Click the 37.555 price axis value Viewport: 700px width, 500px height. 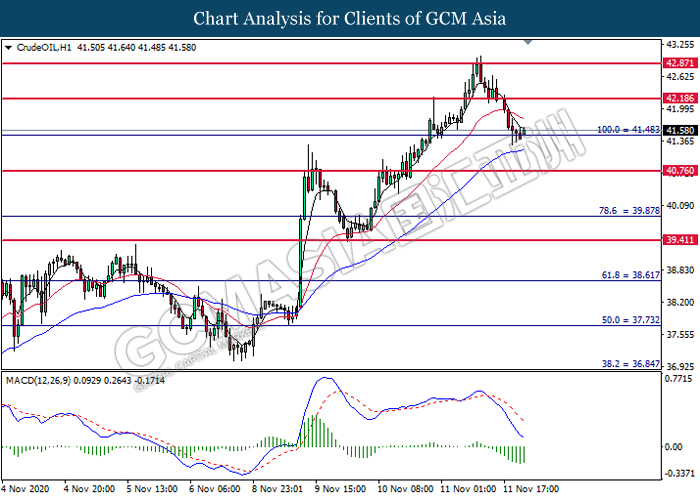(680, 335)
